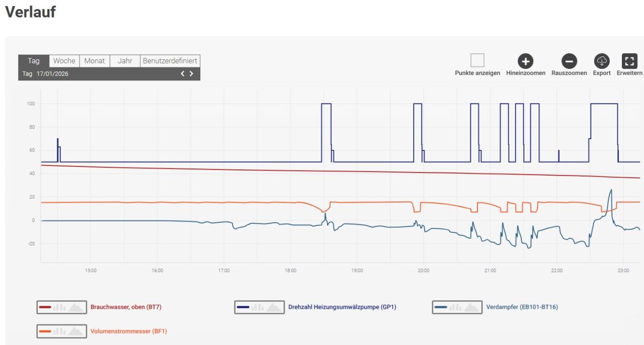Image resolution: width=644 pixels, height=345 pixels.
Task: Enable the Punkte anzeigen checkbox
Action: (x=477, y=60)
